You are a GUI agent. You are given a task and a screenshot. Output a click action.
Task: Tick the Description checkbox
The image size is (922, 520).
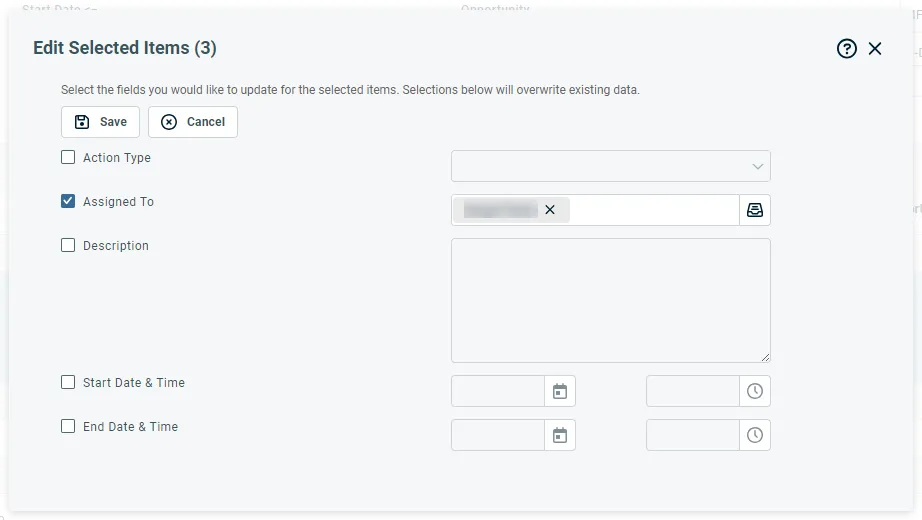pyautogui.click(x=68, y=245)
